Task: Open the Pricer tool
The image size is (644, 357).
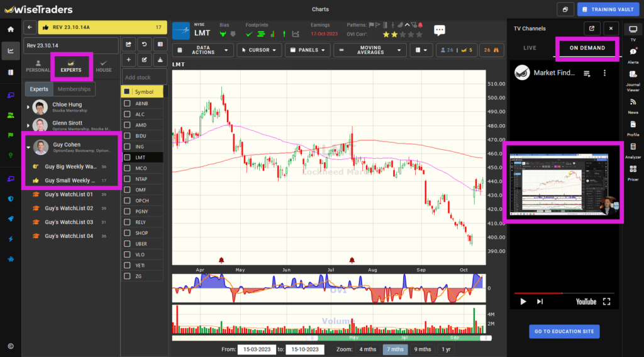Action: click(633, 172)
